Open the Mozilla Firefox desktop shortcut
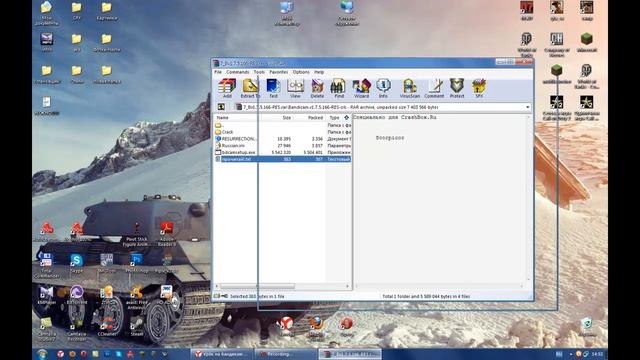The height and width of the screenshot is (360, 640). point(316,329)
